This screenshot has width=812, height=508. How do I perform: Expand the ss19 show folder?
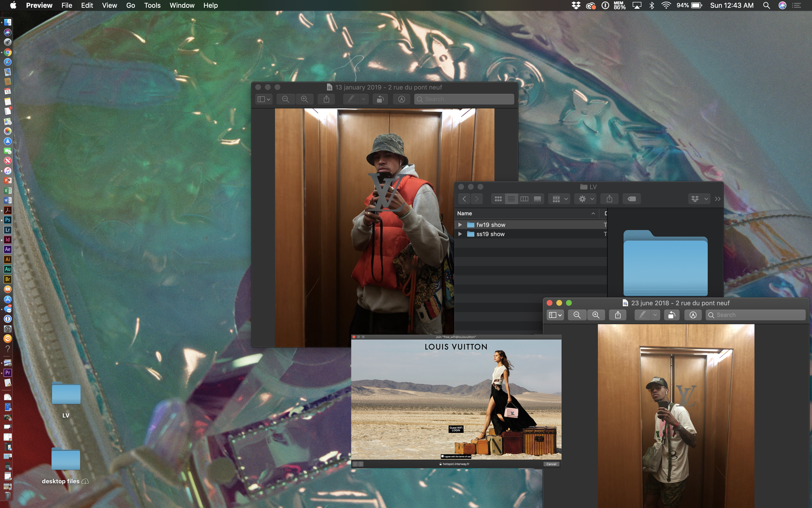pyautogui.click(x=460, y=234)
